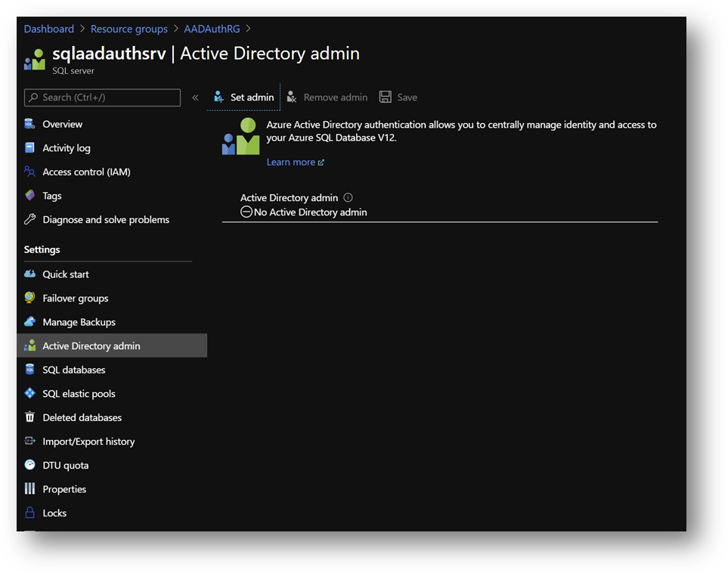Open Activity log menu item
728x573 pixels.
(x=67, y=148)
